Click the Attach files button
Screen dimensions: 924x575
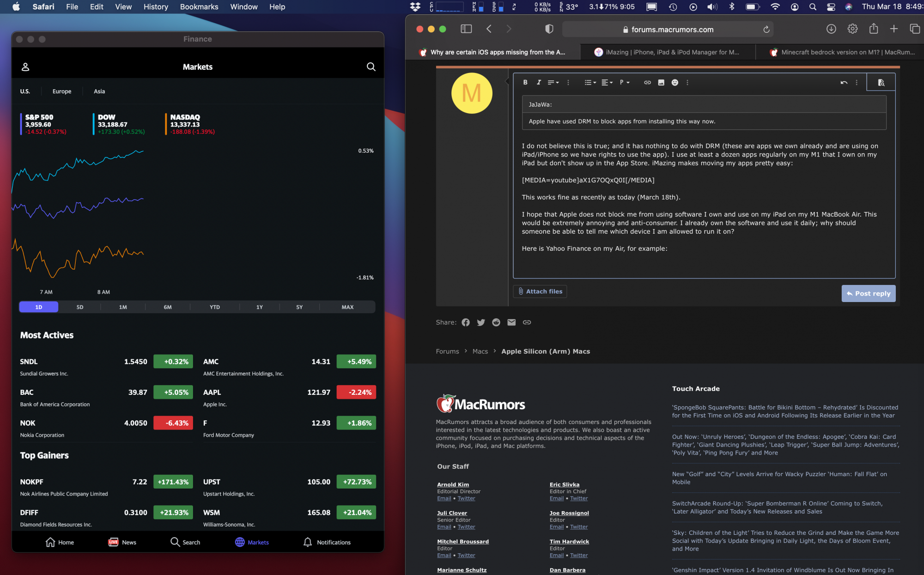tap(540, 291)
